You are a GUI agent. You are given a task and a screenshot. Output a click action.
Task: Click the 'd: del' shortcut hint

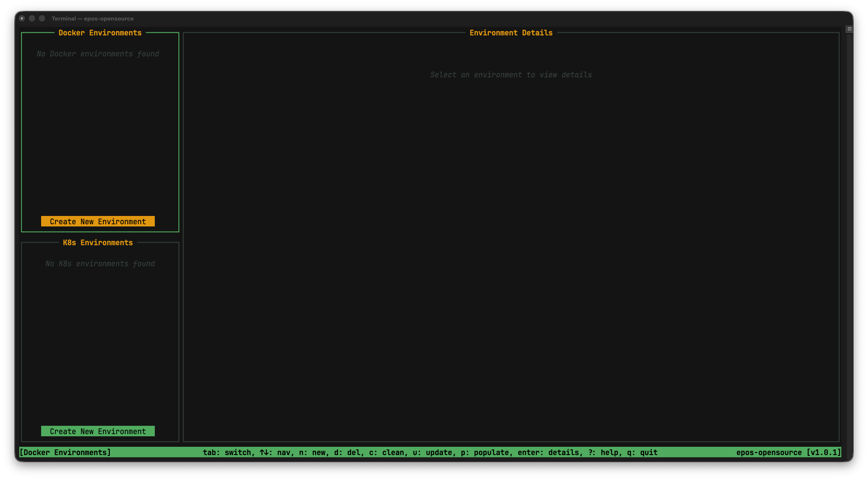[x=347, y=452]
